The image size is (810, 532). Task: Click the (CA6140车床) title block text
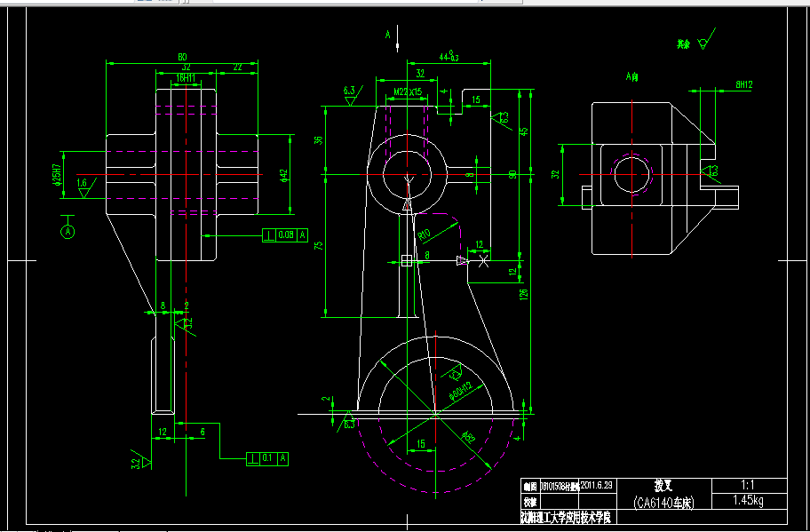tap(663, 503)
